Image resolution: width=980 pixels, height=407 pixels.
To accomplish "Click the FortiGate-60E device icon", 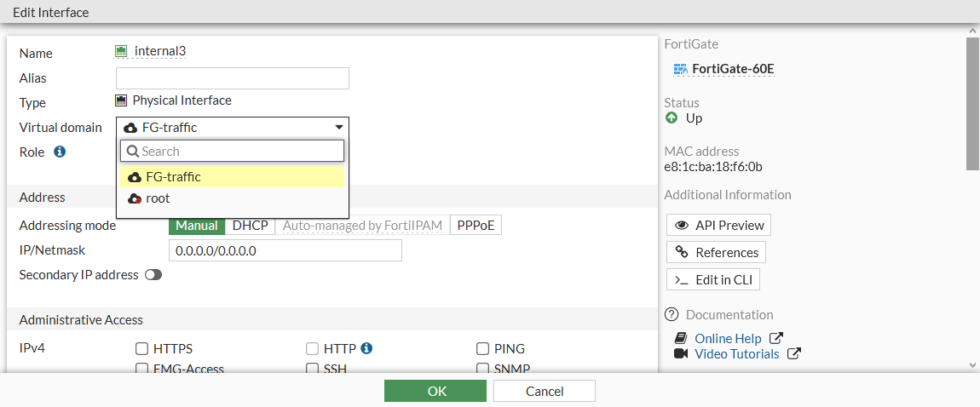I will 680,69.
